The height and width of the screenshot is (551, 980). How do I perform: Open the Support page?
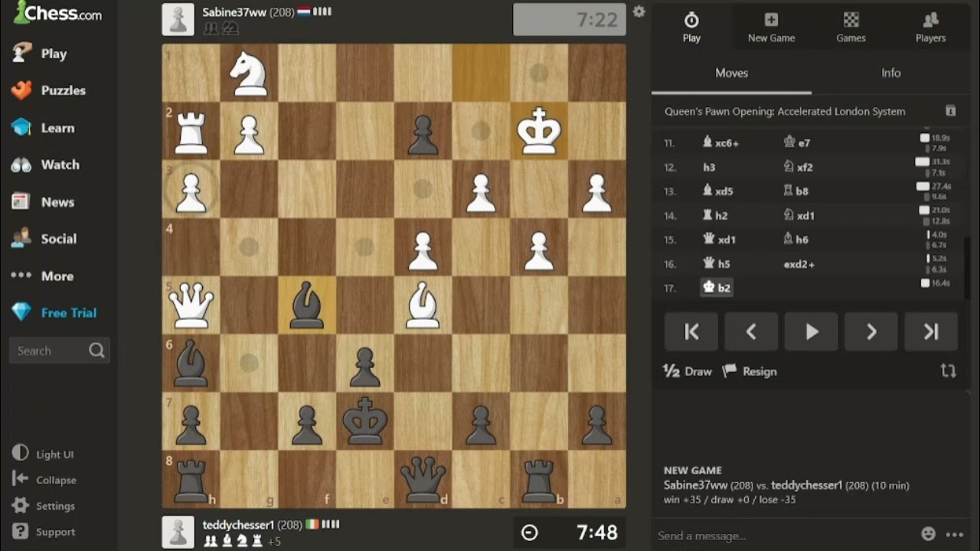(43, 532)
